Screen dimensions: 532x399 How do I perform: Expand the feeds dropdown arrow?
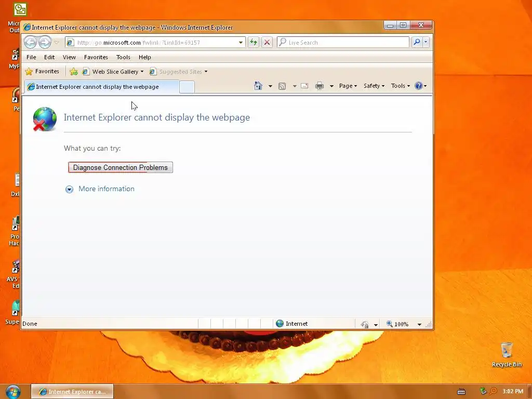pyautogui.click(x=295, y=86)
